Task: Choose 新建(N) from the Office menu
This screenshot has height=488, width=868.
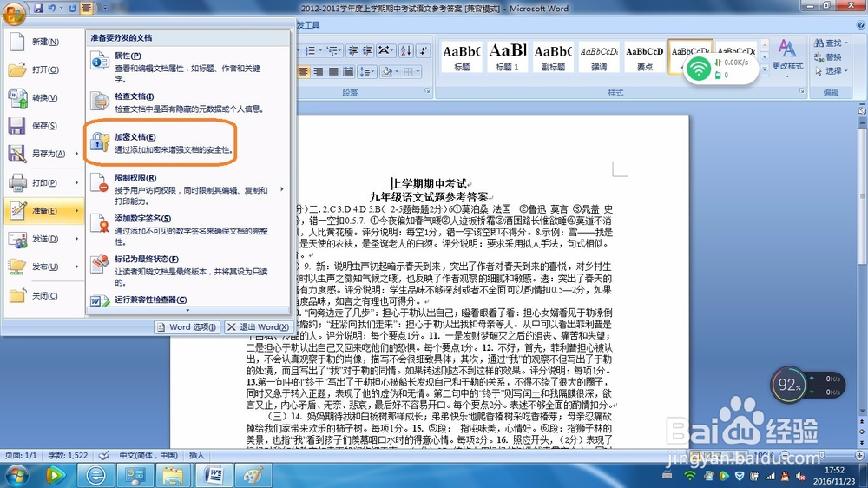Action: tap(43, 42)
